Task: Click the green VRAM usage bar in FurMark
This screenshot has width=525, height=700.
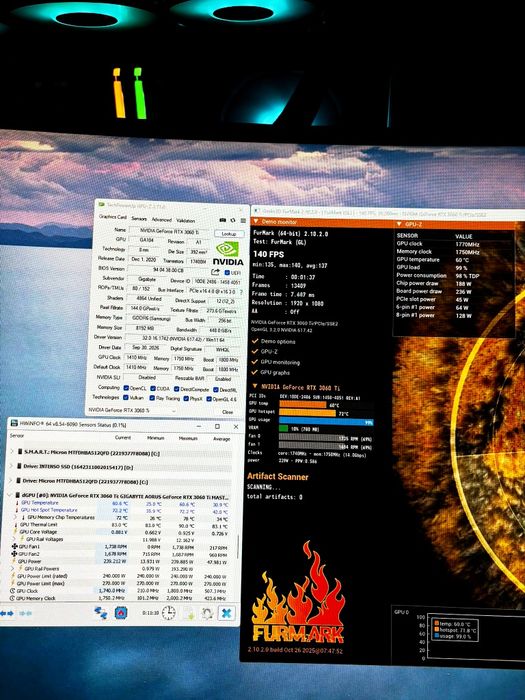Action: click(x=283, y=429)
